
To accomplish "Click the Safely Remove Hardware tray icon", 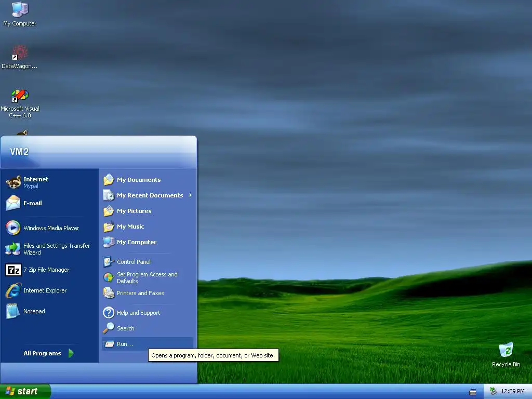I will [x=494, y=391].
